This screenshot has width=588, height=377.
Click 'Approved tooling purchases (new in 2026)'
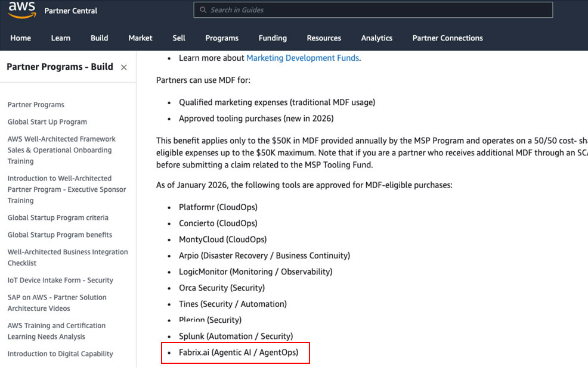tap(256, 119)
